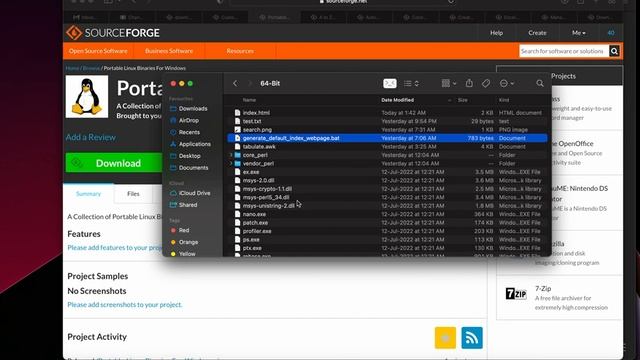Open the Open Source Software menu
Viewport: 640px width, 360px height.
tap(98, 51)
